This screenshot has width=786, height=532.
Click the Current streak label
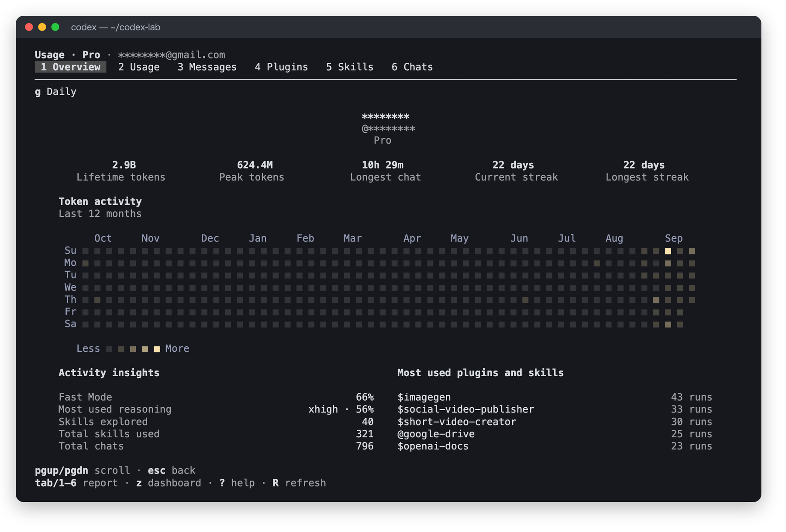coord(517,177)
